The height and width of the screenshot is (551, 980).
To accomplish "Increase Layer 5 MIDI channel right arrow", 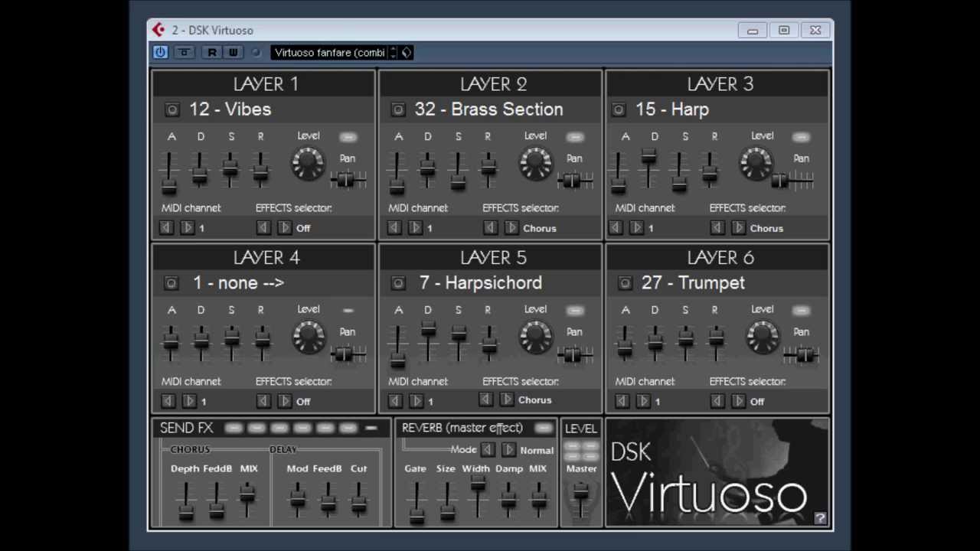I will click(x=416, y=401).
